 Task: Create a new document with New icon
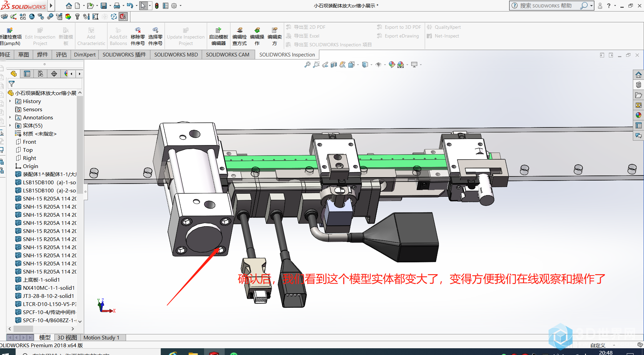(x=77, y=6)
